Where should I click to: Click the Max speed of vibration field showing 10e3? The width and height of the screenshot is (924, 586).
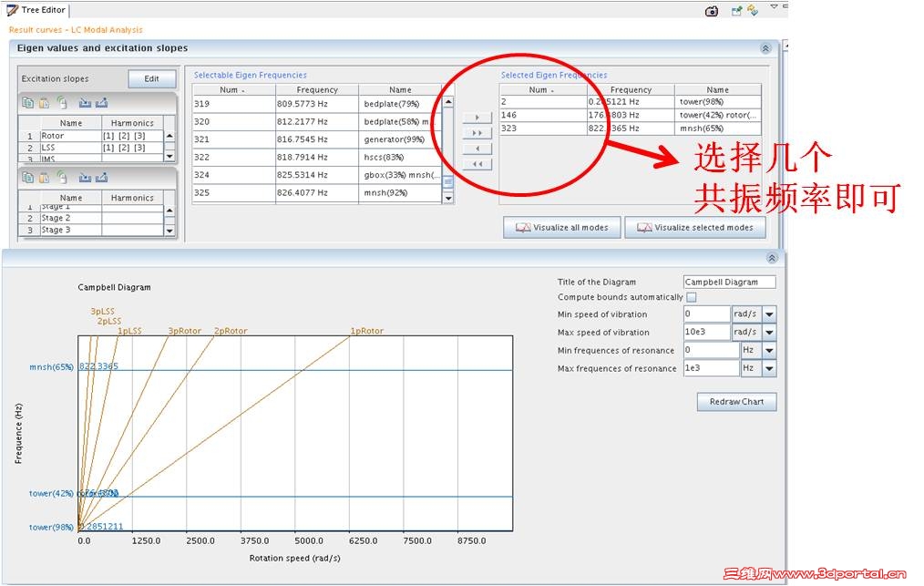coord(706,332)
